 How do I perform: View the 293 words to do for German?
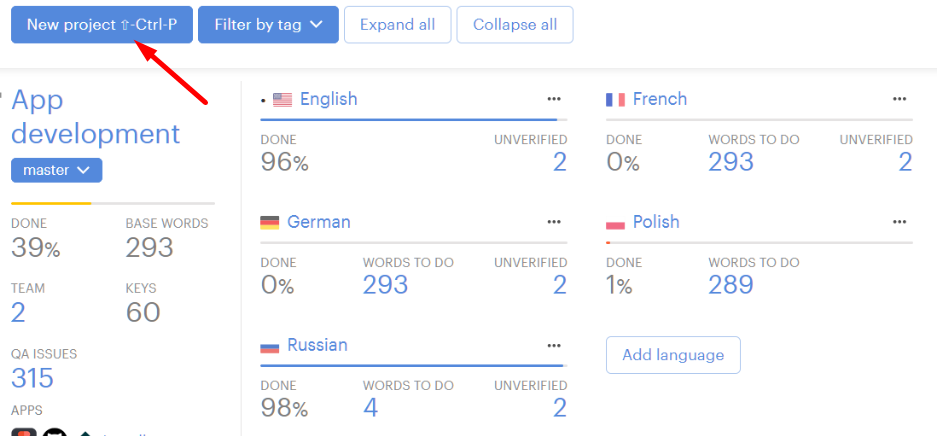385,285
